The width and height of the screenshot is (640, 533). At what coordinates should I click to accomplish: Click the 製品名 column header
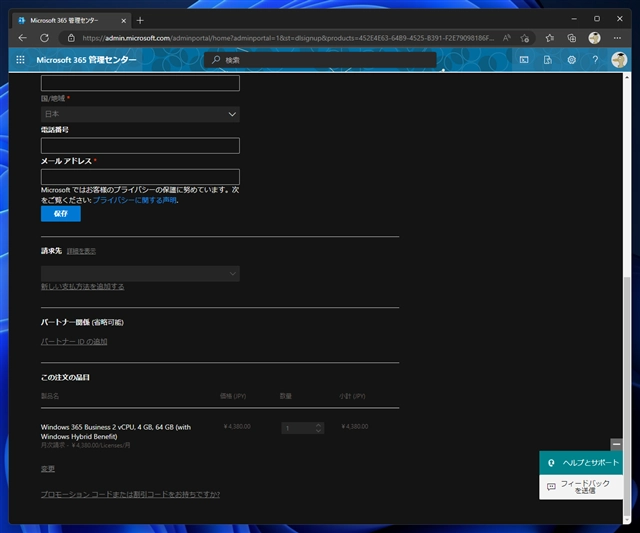(50, 396)
